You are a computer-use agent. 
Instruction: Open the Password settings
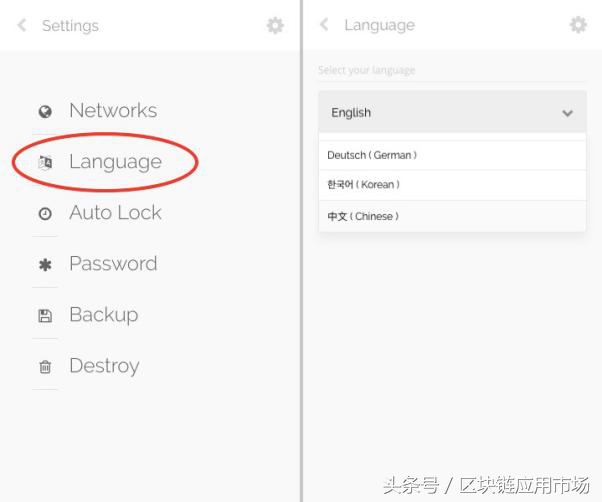[x=113, y=264]
